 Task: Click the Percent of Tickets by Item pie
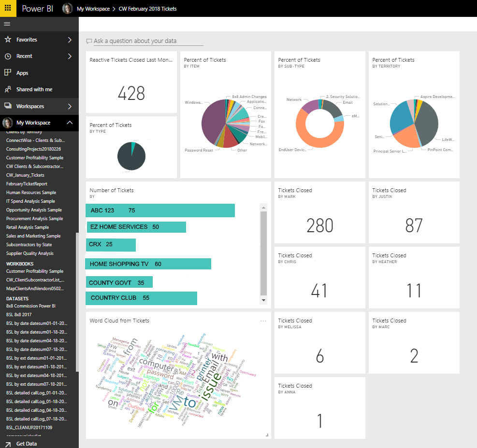[225, 124]
